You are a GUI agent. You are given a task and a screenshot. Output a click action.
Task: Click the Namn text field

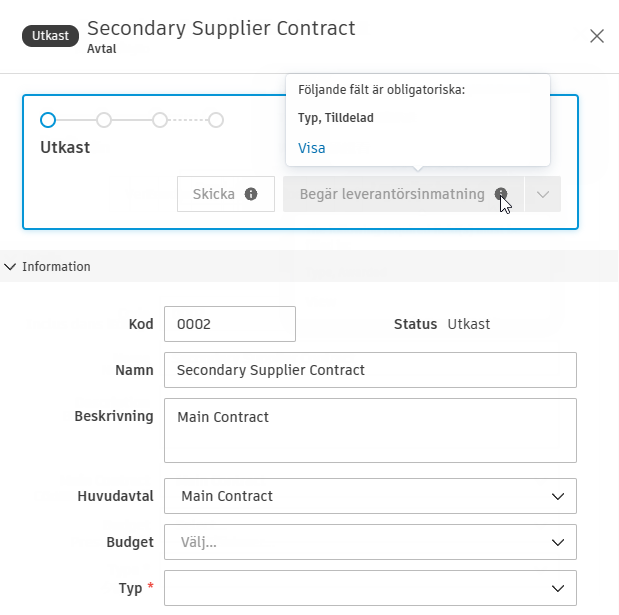click(370, 370)
